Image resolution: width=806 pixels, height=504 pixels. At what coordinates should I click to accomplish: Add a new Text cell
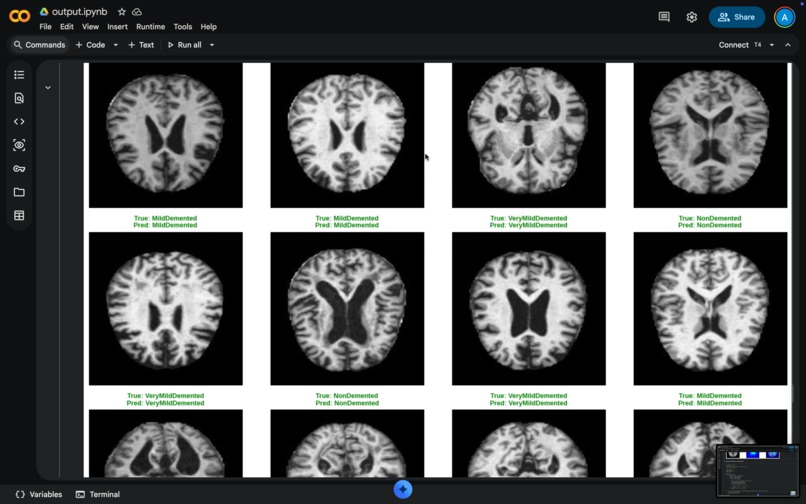pyautogui.click(x=141, y=45)
